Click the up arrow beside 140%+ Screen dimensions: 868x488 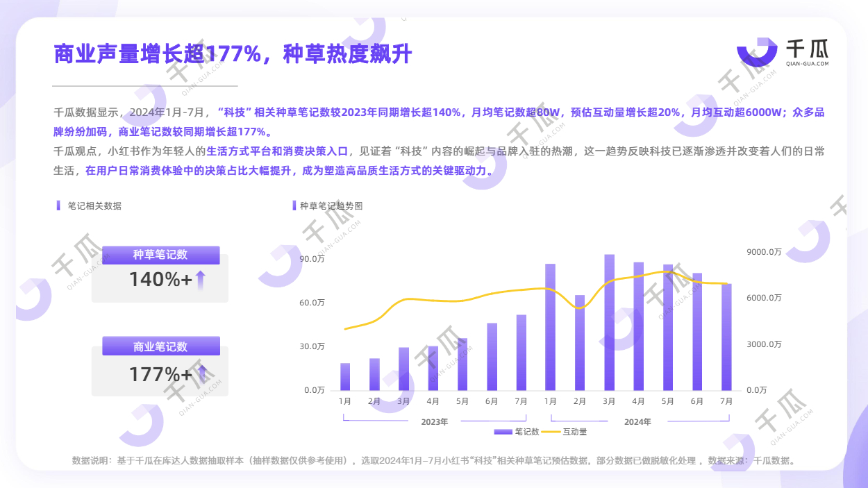coord(201,280)
